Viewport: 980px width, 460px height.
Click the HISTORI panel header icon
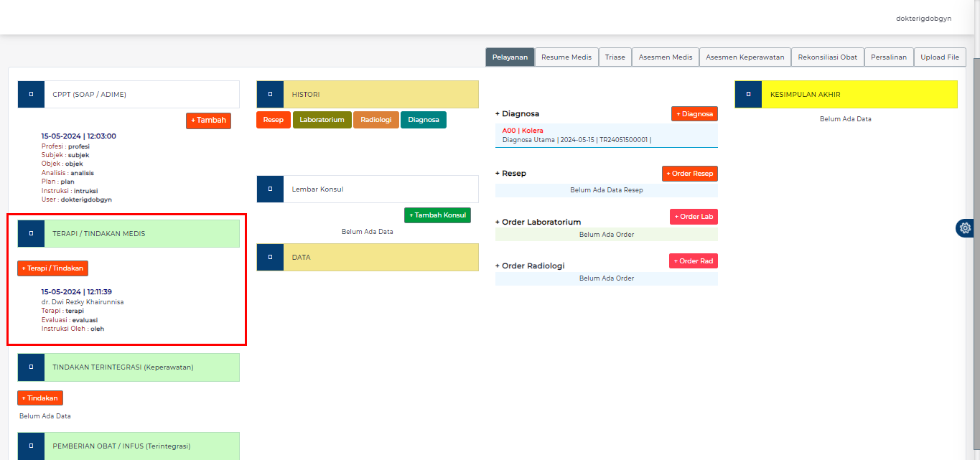tap(270, 93)
